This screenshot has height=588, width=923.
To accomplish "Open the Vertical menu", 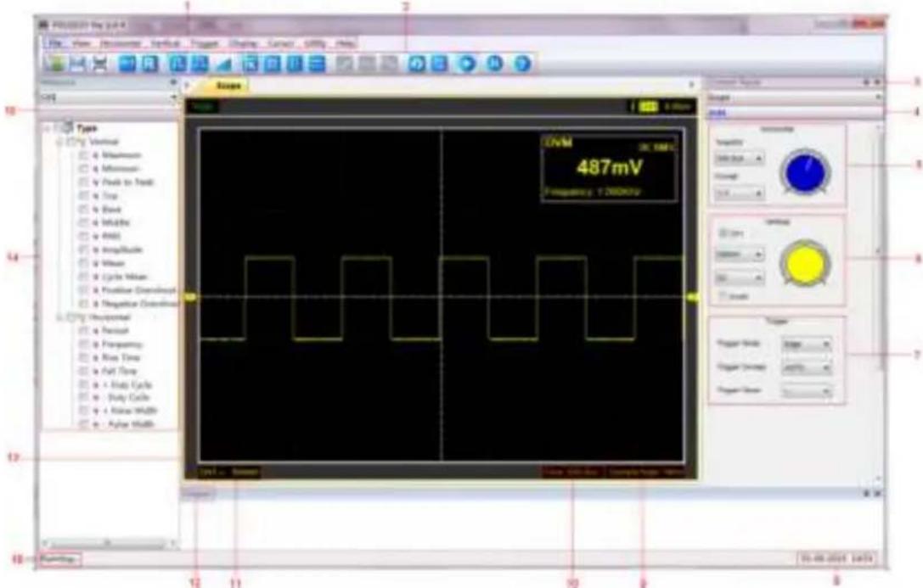I will 165,43.
